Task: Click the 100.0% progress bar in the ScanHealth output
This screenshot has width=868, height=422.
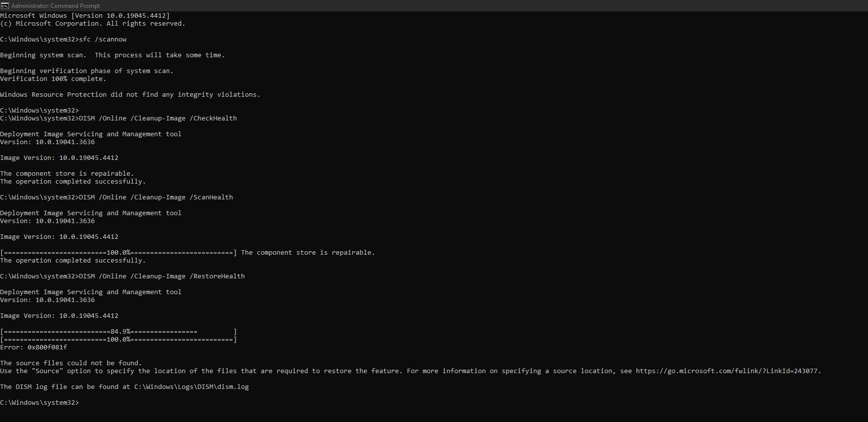Action: [118, 253]
